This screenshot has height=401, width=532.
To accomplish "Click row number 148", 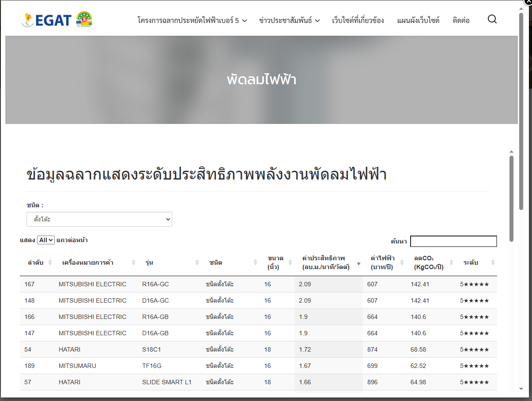I will [x=30, y=300].
